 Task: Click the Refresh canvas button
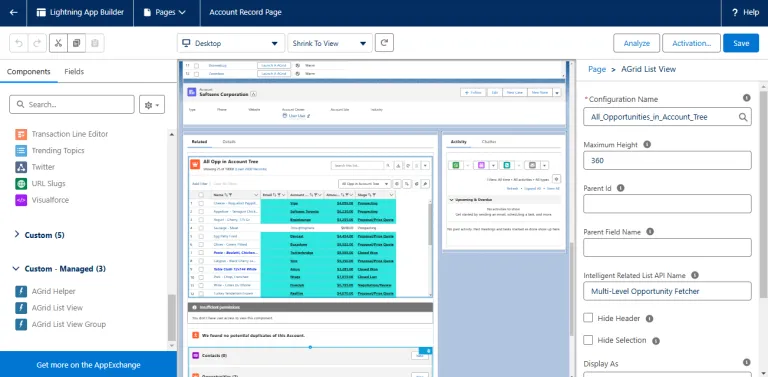tap(384, 43)
